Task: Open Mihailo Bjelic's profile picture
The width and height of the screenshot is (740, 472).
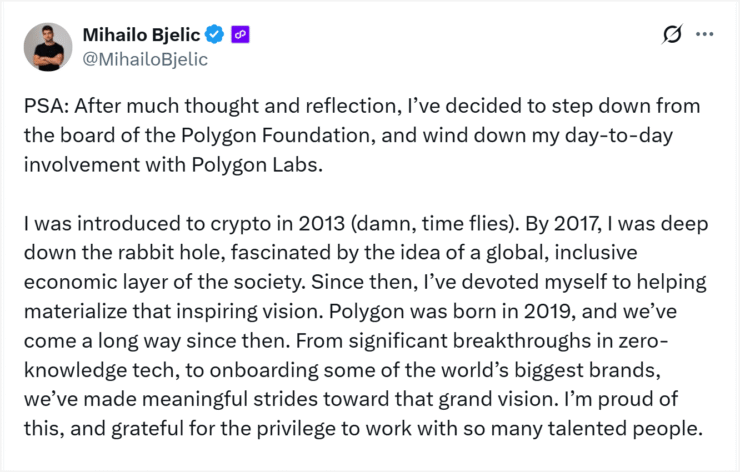Action: click(48, 47)
